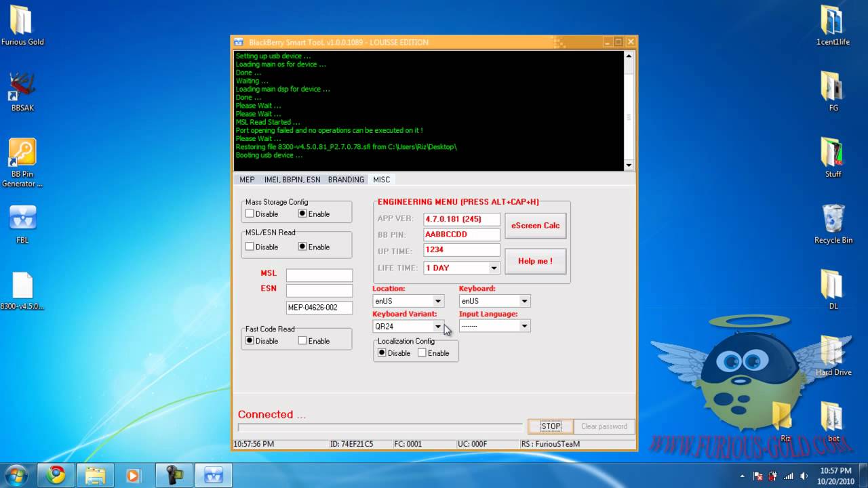This screenshot has height=488, width=868.
Task: Click the log scrollbar down arrow
Action: coord(629,165)
